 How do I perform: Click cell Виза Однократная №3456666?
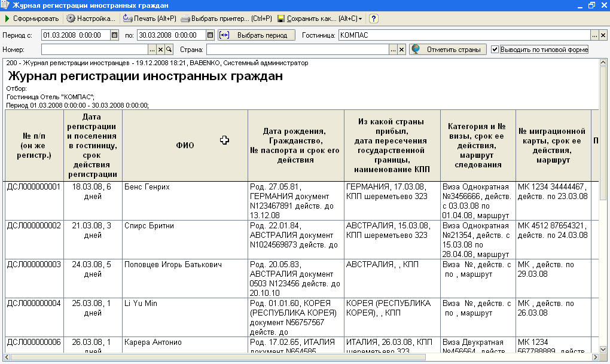[477, 201]
